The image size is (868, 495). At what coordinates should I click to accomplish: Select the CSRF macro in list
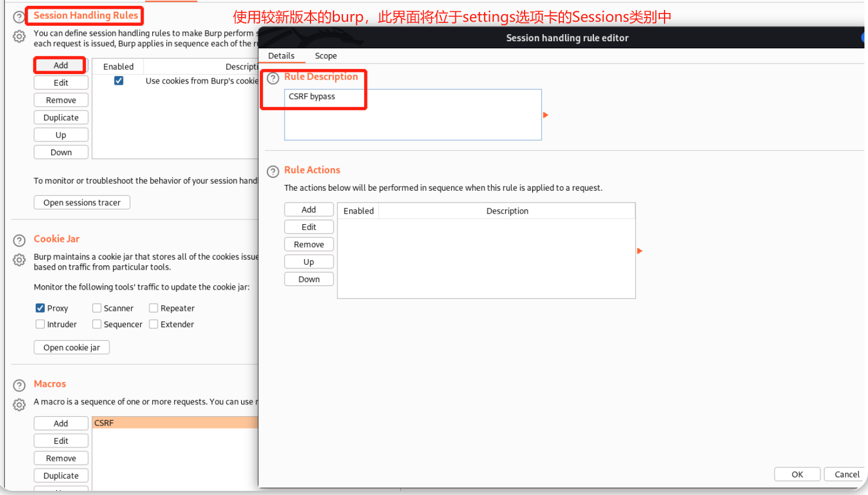(175, 423)
